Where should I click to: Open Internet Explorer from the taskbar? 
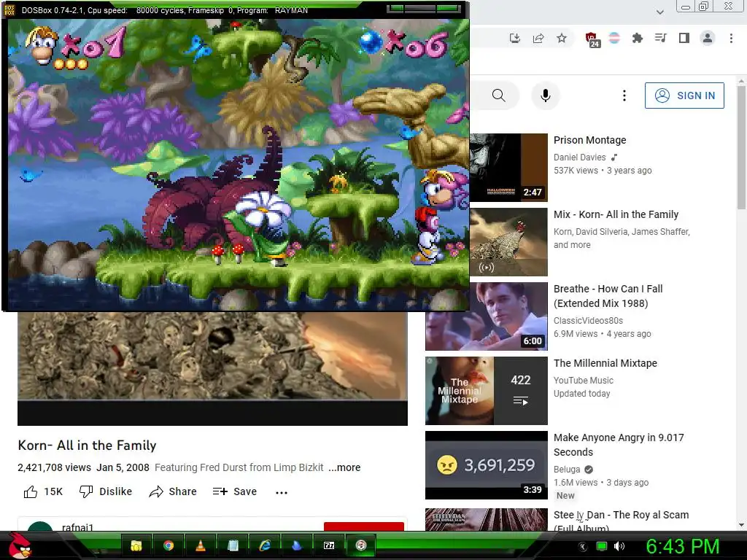pos(265,545)
